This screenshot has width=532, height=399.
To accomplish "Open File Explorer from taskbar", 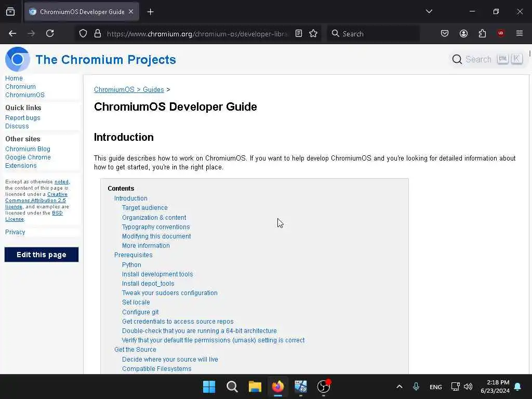I will [x=255, y=387].
